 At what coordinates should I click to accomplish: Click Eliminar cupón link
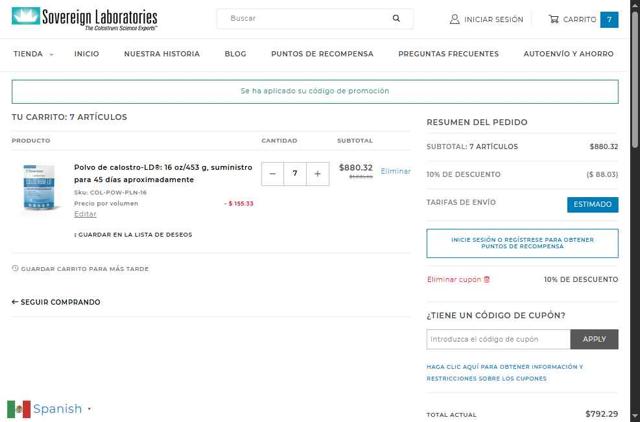tap(454, 280)
